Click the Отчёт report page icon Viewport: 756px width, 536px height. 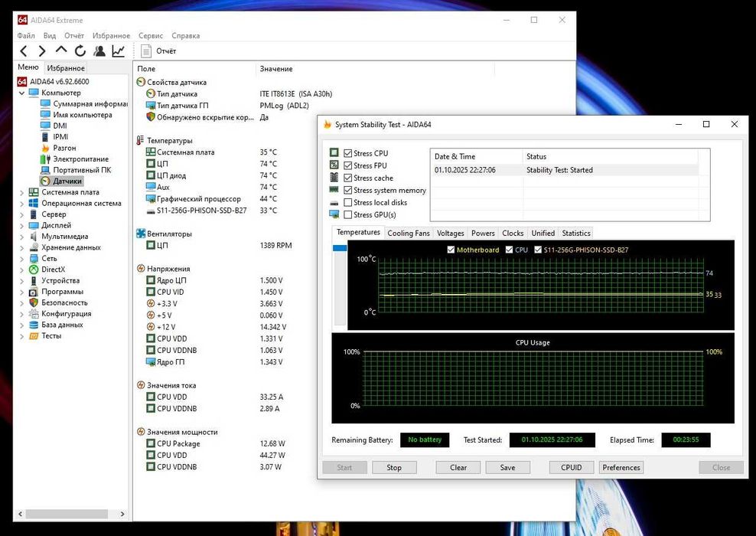click(x=145, y=51)
